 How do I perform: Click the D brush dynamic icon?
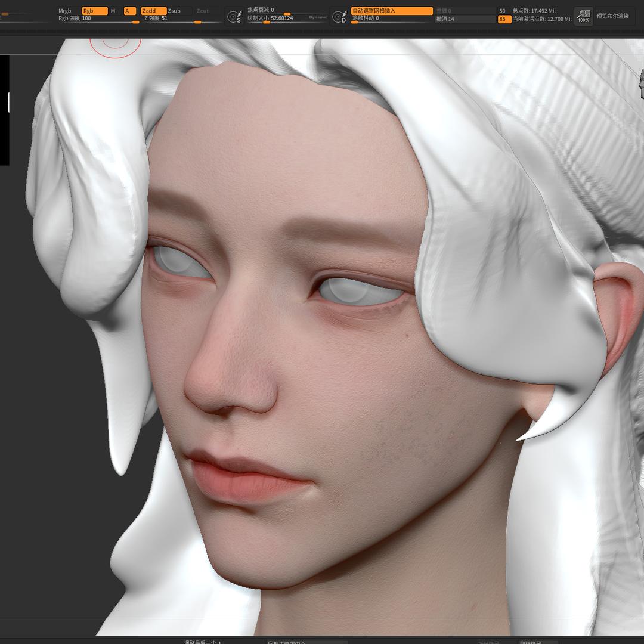point(339,17)
